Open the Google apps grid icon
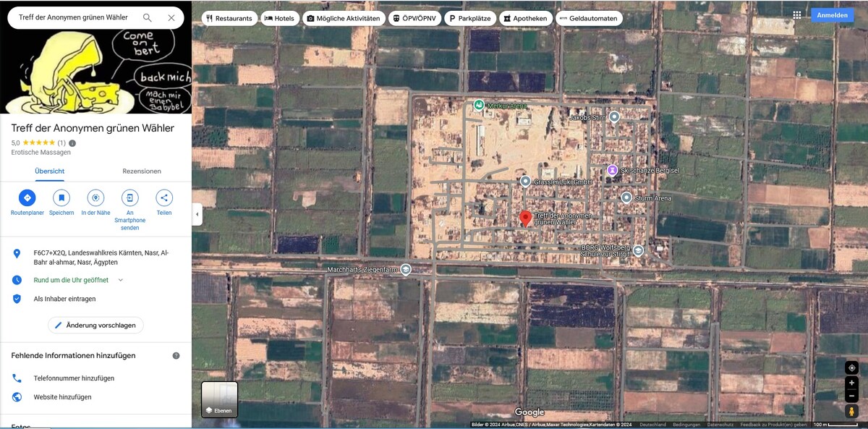 click(797, 14)
